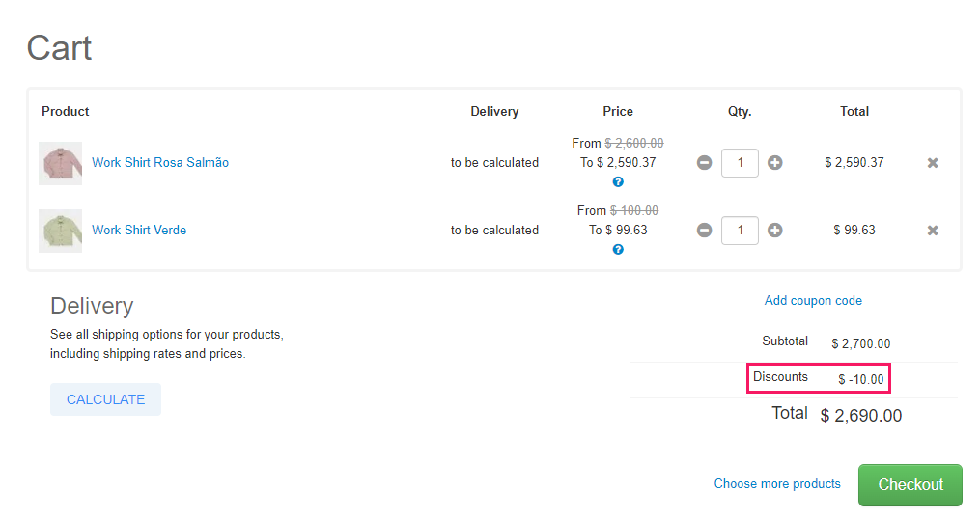Decrease quantity of Work Shirt Rosa Salmão
Viewport: 980px width, 519px height.
(705, 163)
